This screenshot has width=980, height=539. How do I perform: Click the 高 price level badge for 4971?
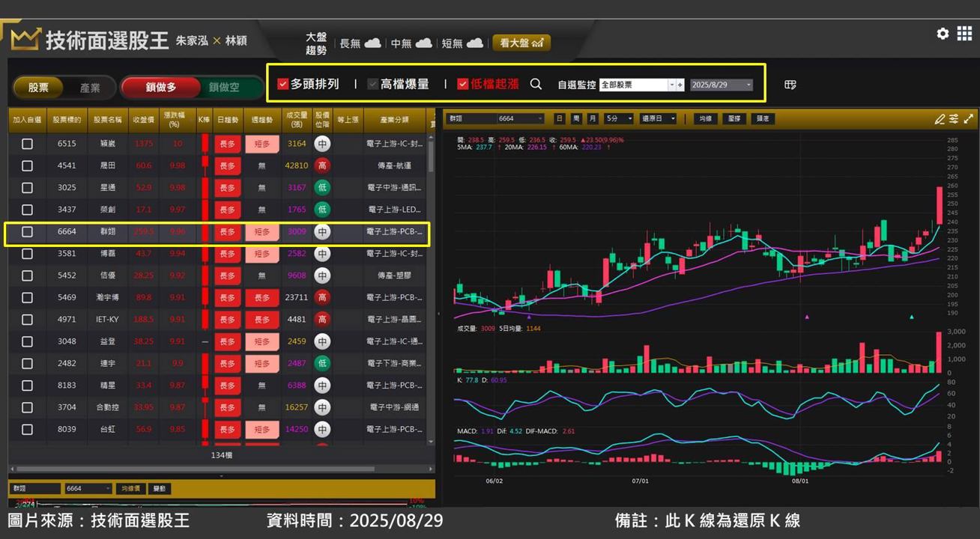[322, 319]
